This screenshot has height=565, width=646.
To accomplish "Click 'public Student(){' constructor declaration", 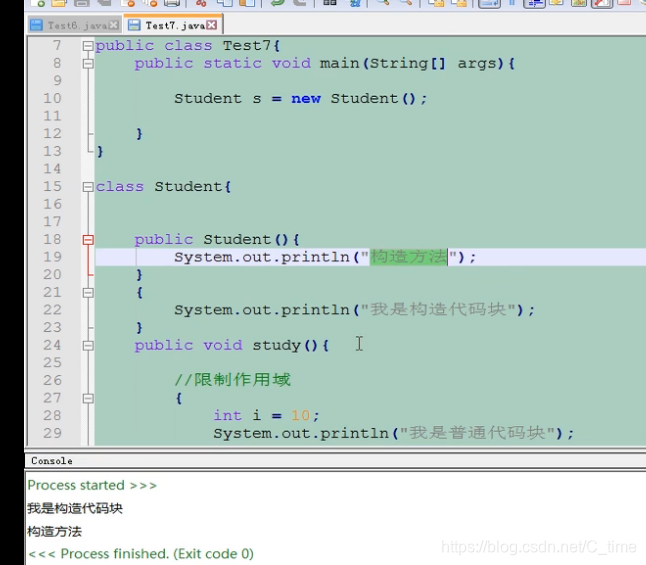I will [217, 239].
